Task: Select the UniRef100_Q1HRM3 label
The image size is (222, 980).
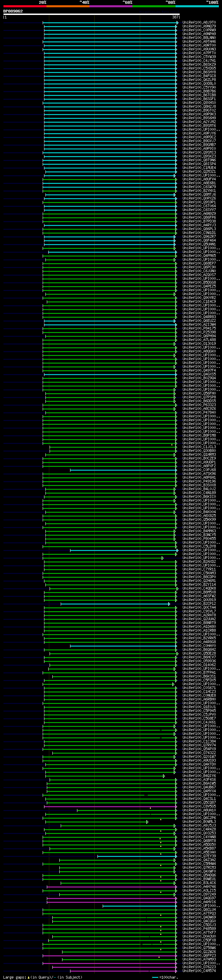Action: [x=199, y=455]
